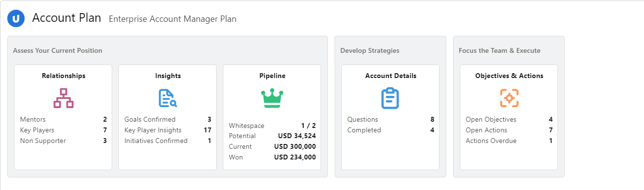Select the Questions row label
644x190 pixels.
[363, 119]
